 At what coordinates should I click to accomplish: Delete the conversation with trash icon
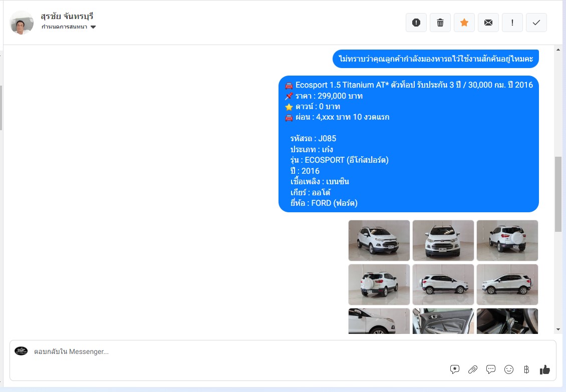(x=440, y=23)
